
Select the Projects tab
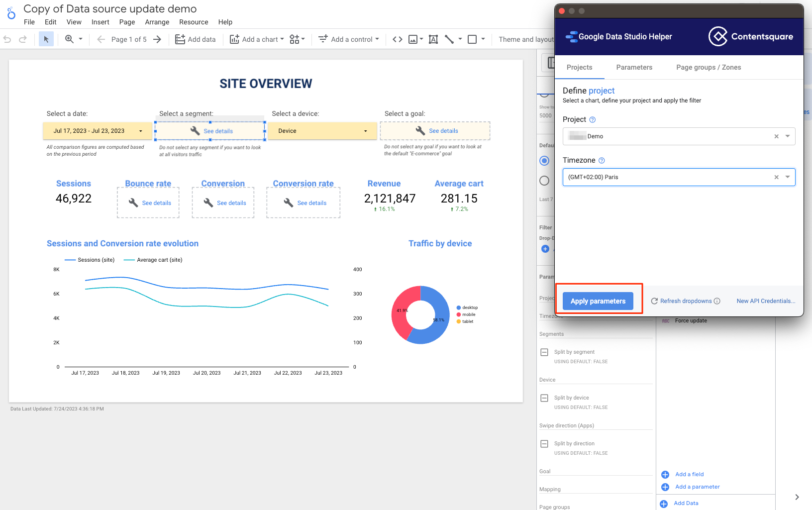click(579, 67)
